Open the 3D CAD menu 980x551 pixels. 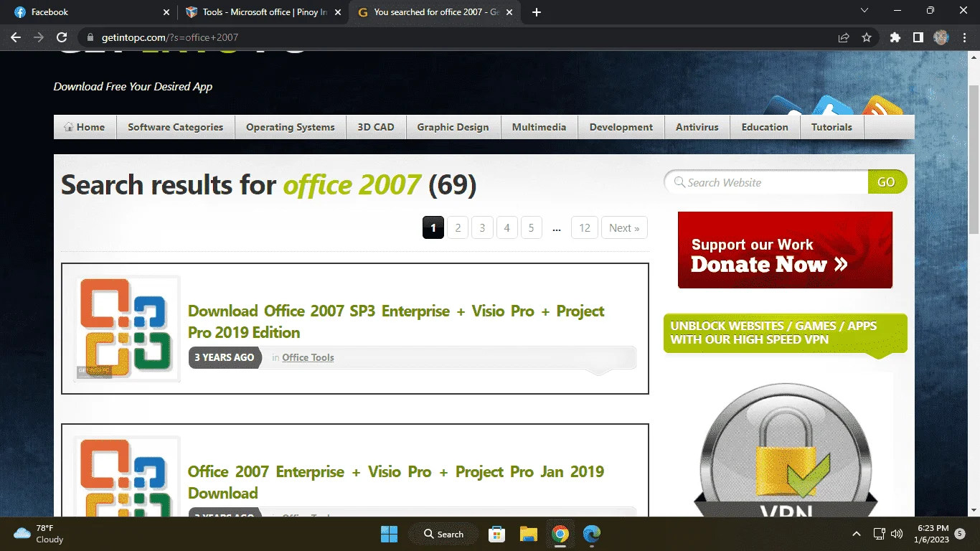376,127
